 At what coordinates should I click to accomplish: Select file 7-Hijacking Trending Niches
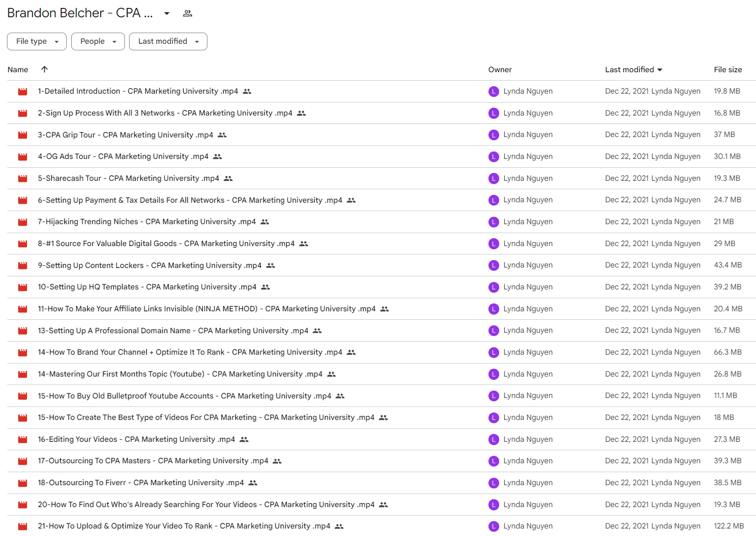click(147, 222)
